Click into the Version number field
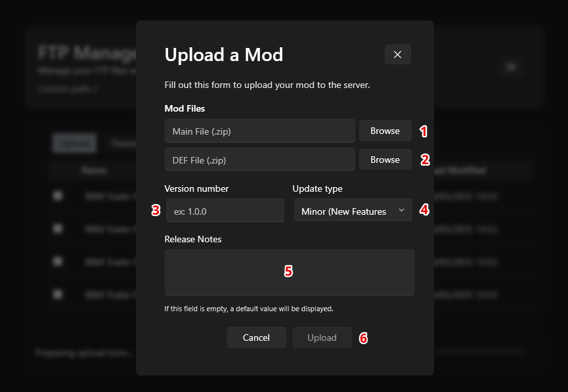 click(x=225, y=211)
